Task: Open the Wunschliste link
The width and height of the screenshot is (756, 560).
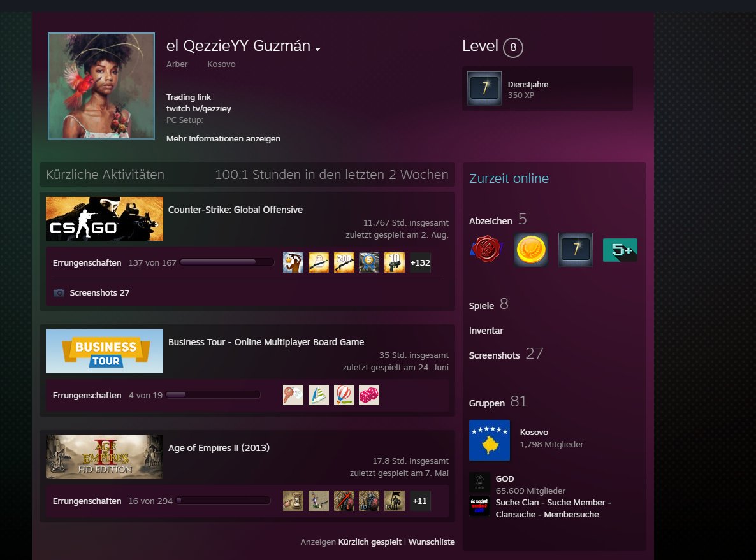Action: pyautogui.click(x=432, y=542)
